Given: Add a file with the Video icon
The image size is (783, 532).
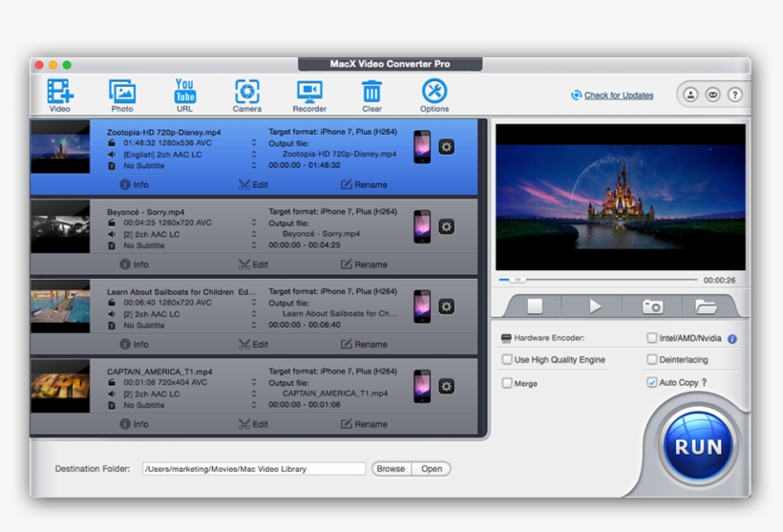Looking at the screenshot, I should coord(60,95).
